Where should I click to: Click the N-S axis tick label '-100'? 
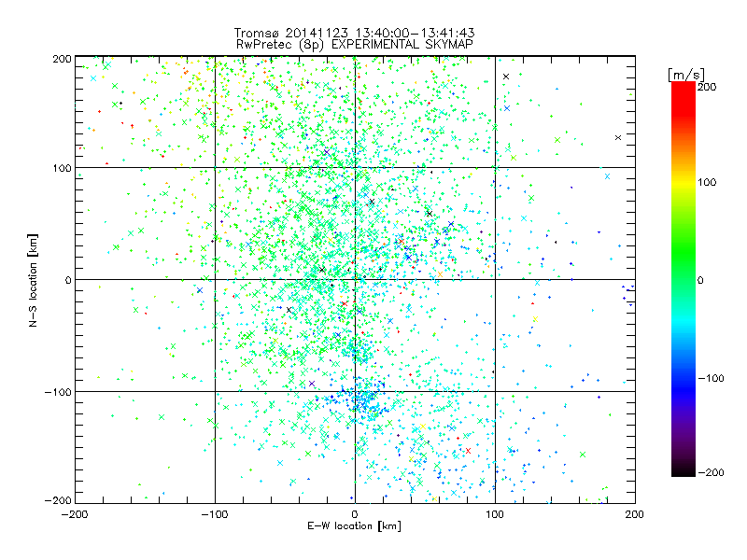point(58,392)
